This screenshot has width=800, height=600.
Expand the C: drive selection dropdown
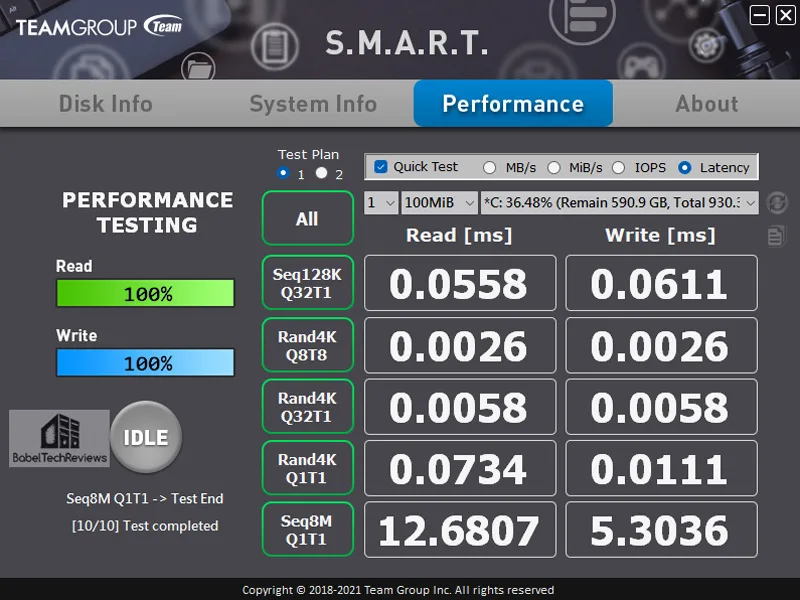pos(619,203)
